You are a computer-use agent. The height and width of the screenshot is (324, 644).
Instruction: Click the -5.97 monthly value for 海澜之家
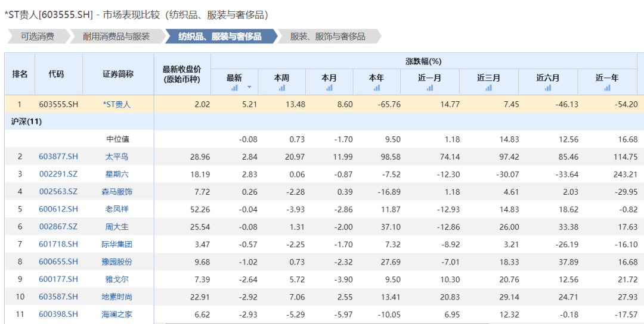(343, 314)
